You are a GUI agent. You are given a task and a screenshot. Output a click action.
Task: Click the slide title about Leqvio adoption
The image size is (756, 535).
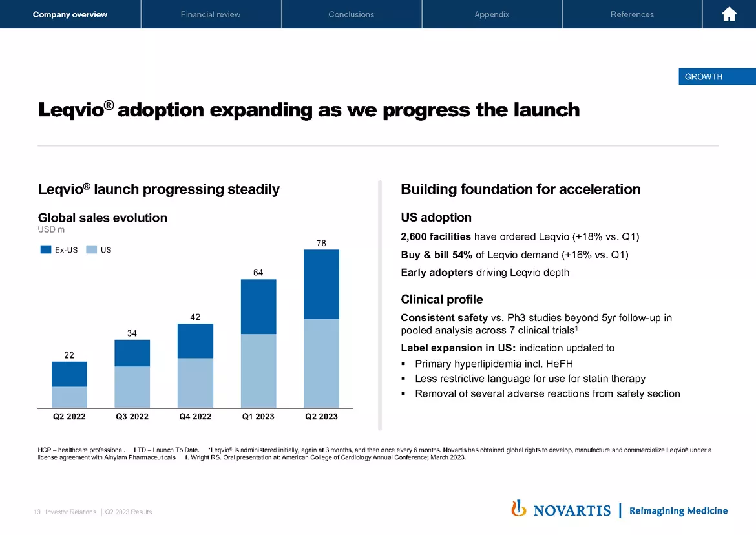click(309, 109)
